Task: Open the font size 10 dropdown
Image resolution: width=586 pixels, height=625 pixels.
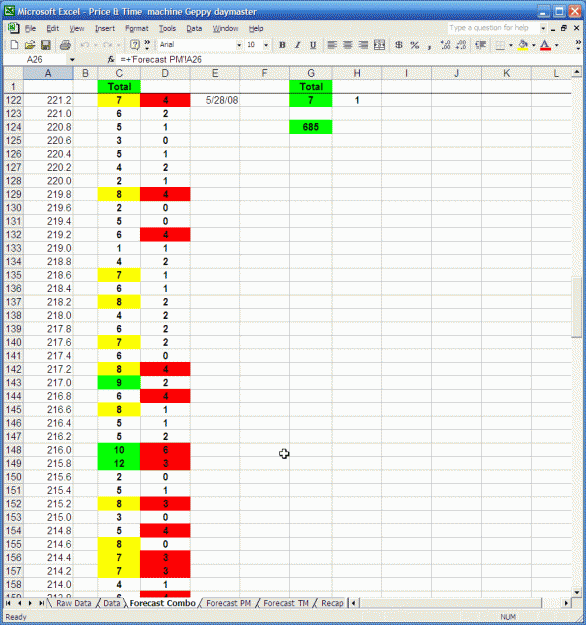Action: tap(266, 45)
